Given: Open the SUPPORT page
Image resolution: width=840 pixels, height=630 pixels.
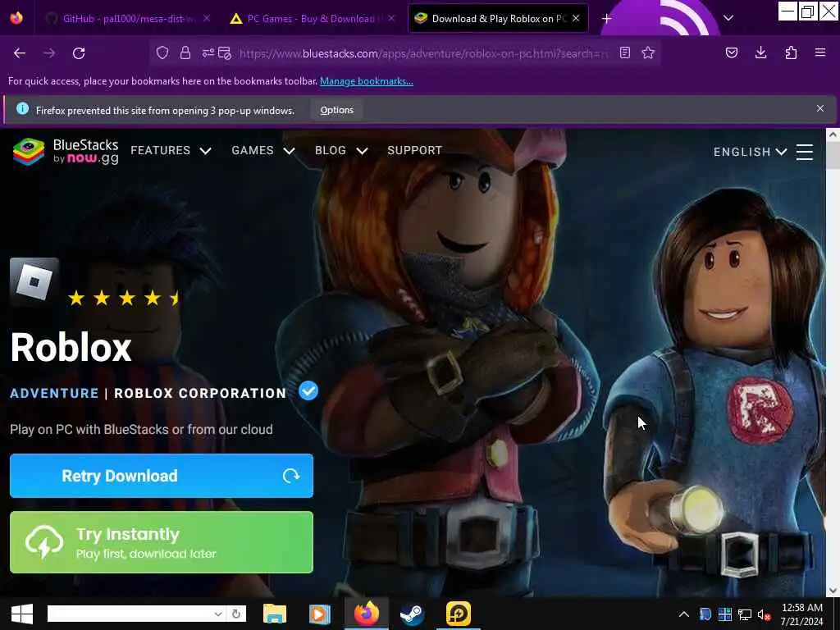Looking at the screenshot, I should pos(414,151).
